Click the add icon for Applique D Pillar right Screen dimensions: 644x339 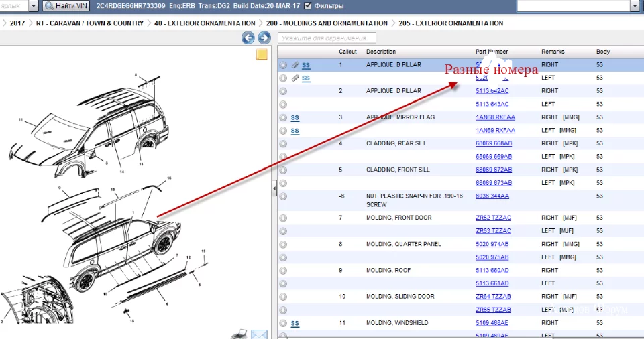click(283, 91)
